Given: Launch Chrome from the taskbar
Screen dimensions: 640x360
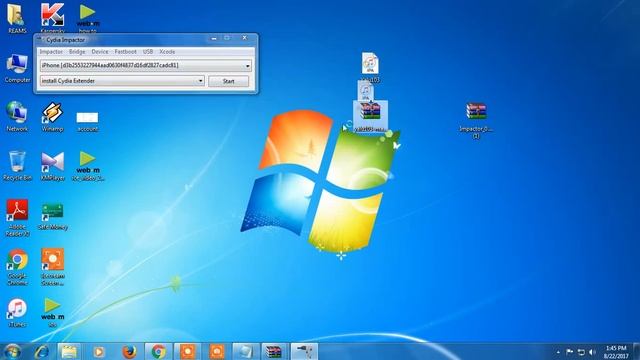Looking at the screenshot, I should pos(158,351).
